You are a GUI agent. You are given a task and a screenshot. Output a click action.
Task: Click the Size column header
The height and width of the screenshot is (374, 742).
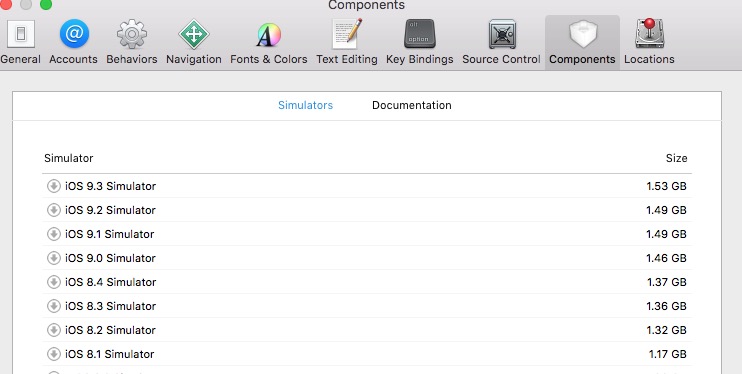676,158
